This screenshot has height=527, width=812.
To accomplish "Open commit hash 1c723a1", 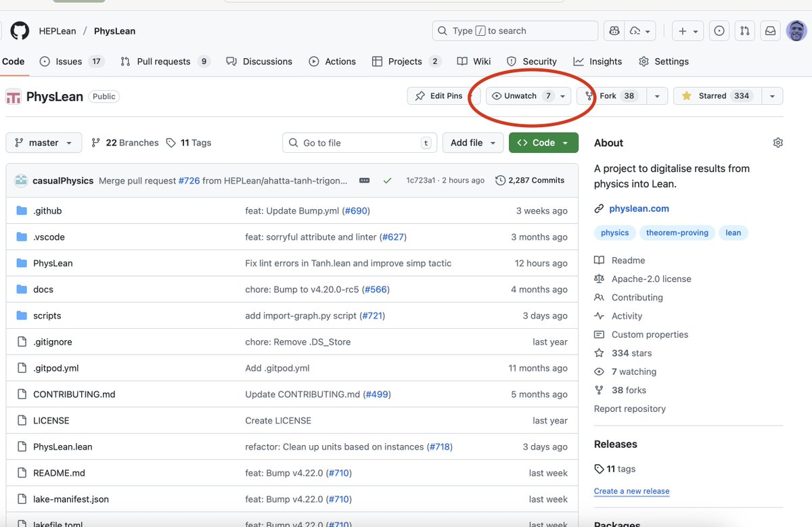I will (420, 181).
